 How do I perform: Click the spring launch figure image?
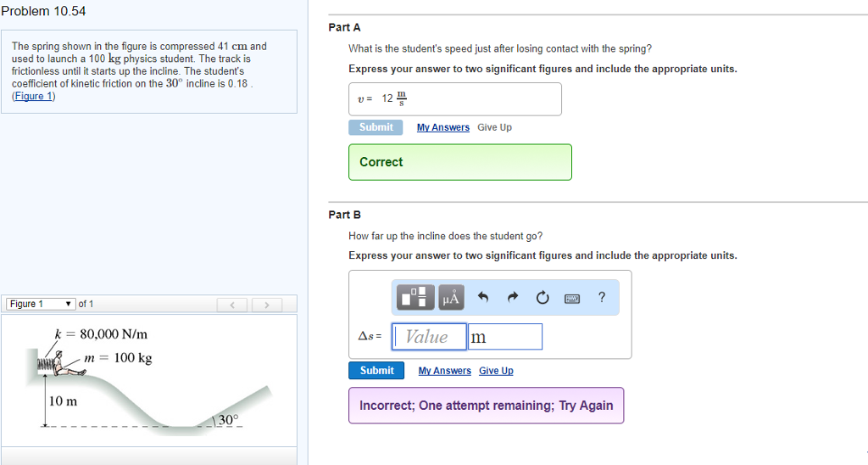click(x=149, y=379)
